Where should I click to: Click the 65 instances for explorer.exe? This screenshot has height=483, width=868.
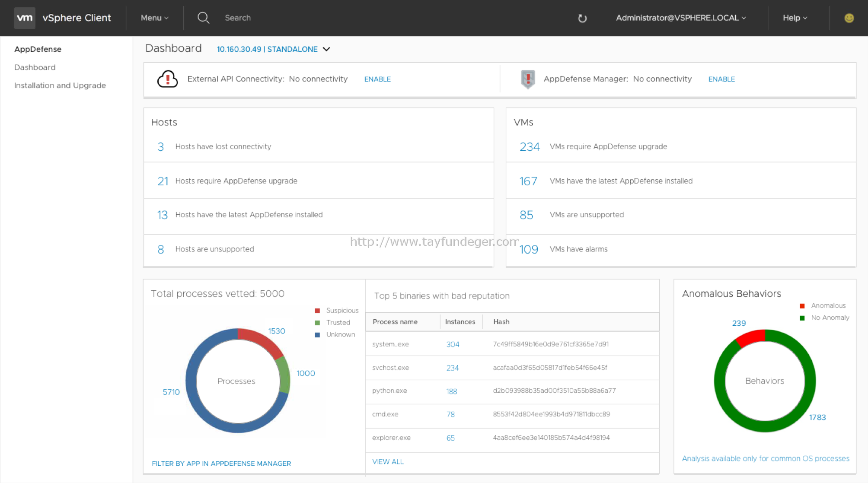tap(450, 438)
